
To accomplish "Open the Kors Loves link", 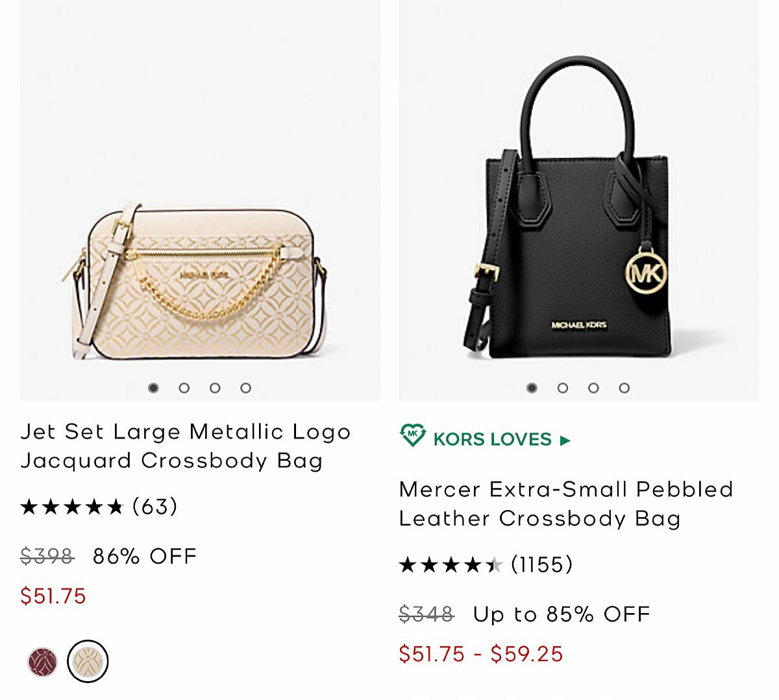I will click(x=492, y=440).
